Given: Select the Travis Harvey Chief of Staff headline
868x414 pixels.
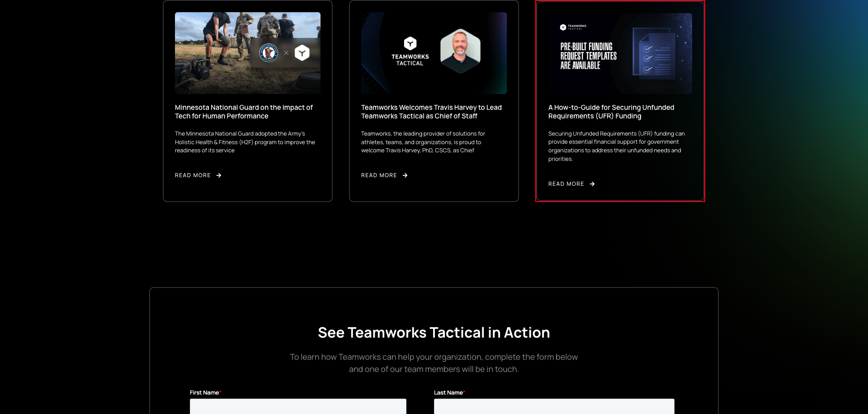Looking at the screenshot, I should (x=431, y=112).
